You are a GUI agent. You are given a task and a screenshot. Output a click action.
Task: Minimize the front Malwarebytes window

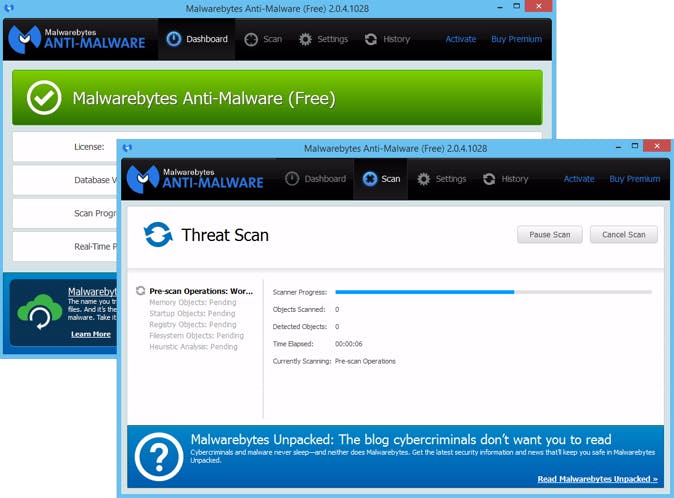[x=619, y=147]
